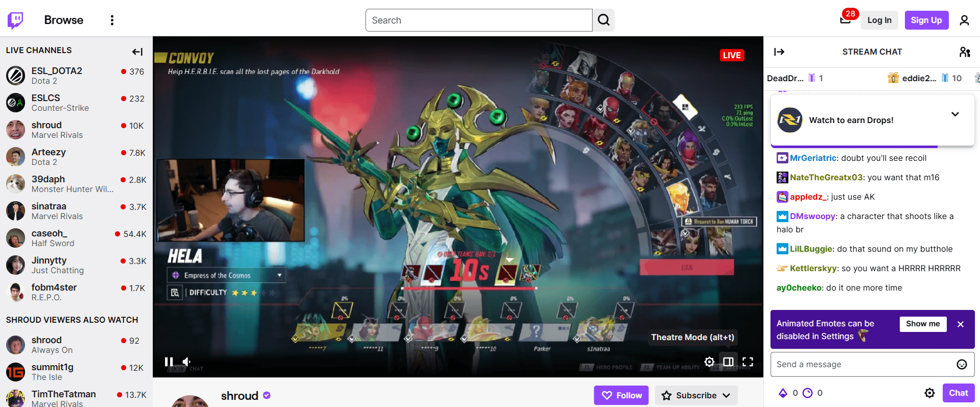Collapse the Live Channels sidebar
The width and height of the screenshot is (980, 407).
pyautogui.click(x=137, y=52)
